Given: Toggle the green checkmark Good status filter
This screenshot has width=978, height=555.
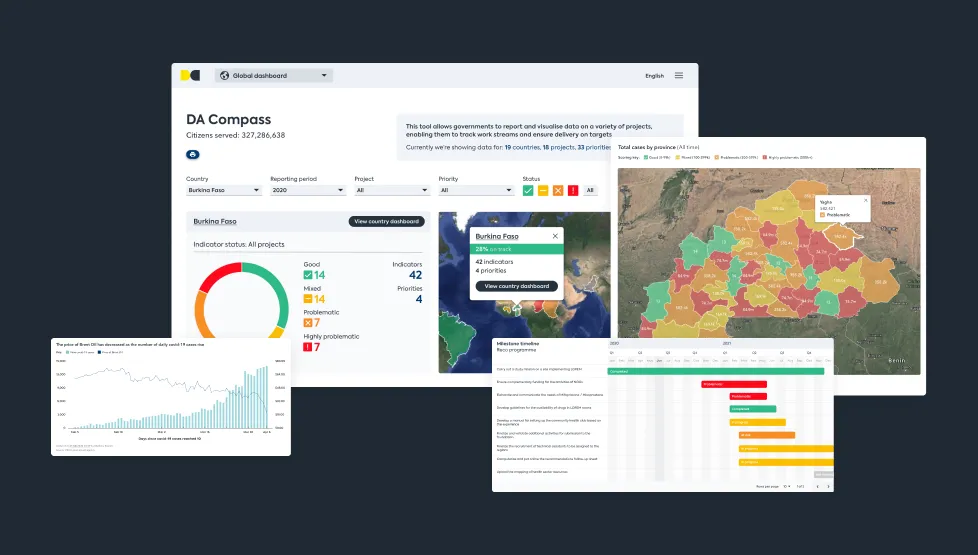Looking at the screenshot, I should (528, 190).
